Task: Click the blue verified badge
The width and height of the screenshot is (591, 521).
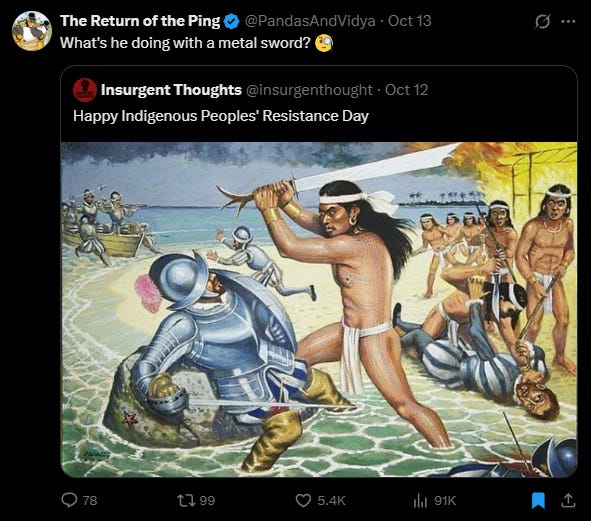Action: click(x=231, y=21)
